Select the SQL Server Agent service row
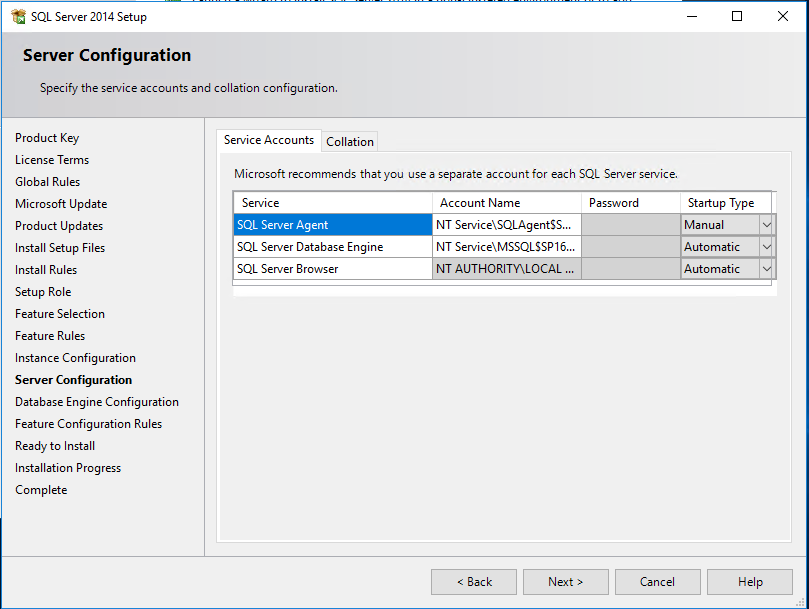The image size is (809, 609). [x=333, y=225]
